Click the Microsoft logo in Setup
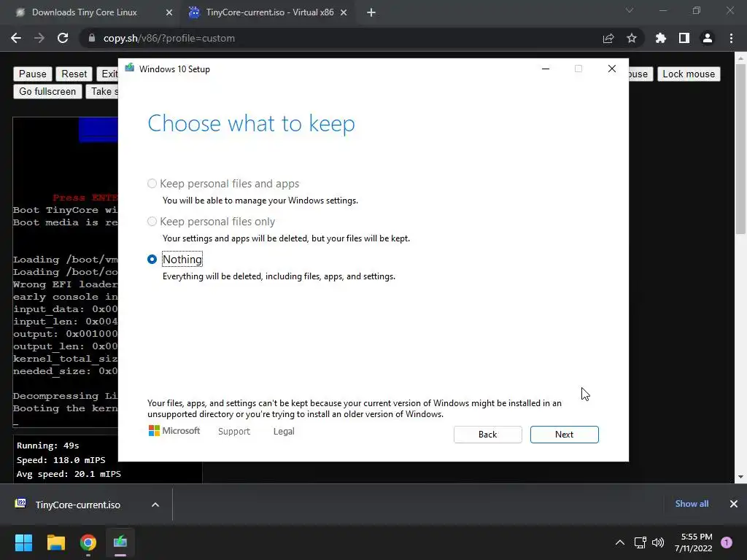 click(174, 430)
